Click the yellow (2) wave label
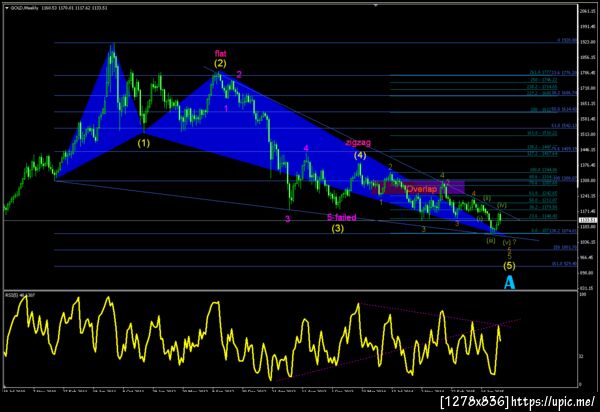This screenshot has height=412, width=600. [x=220, y=64]
